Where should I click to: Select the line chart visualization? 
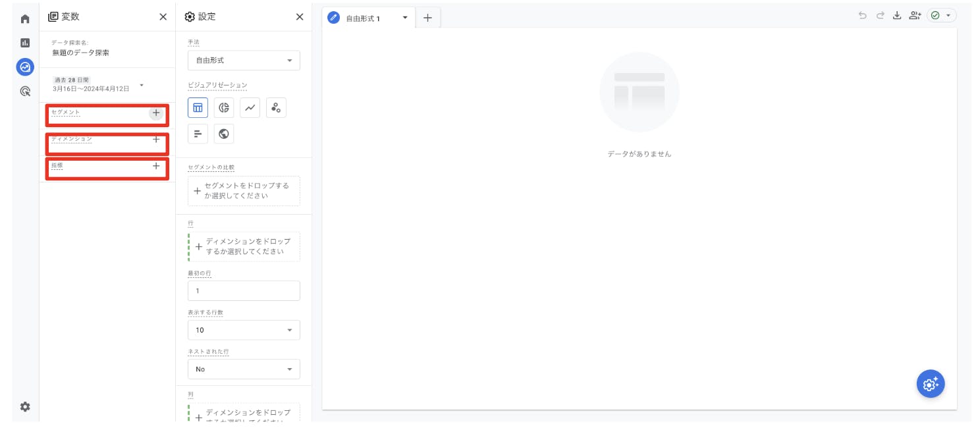(250, 107)
